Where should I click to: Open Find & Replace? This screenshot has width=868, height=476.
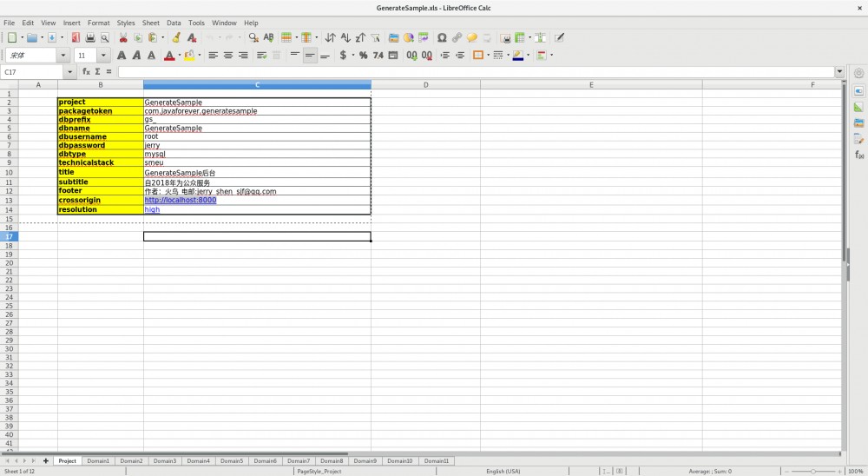tap(253, 37)
